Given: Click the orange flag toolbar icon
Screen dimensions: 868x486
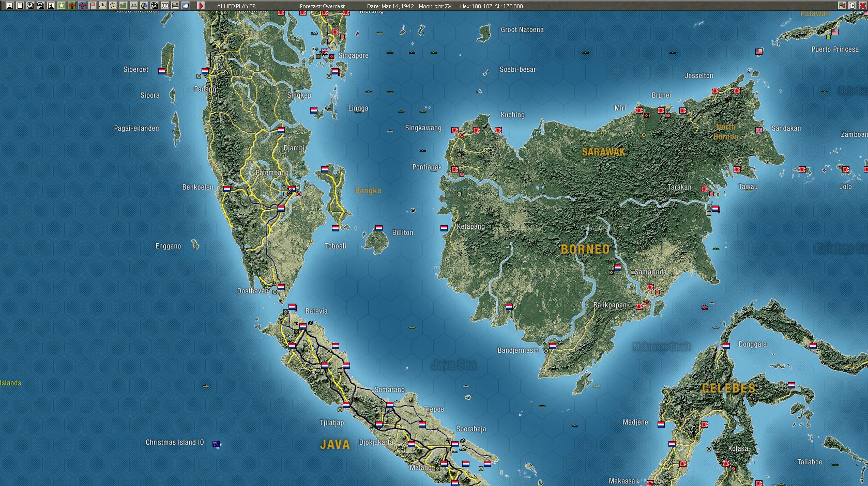Looking at the screenshot, I should tap(92, 6).
